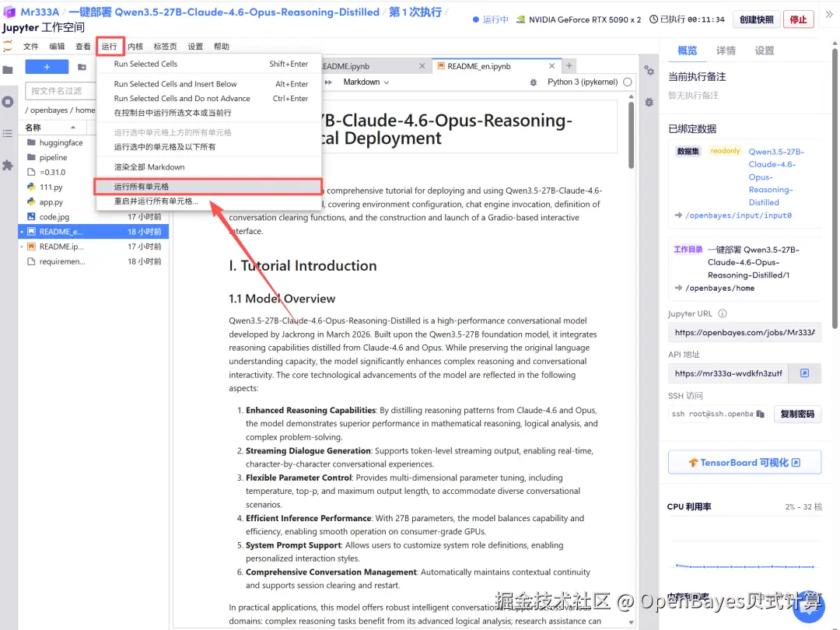Open the 运行 menu
Viewport: 840px width, 630px height.
coord(110,47)
